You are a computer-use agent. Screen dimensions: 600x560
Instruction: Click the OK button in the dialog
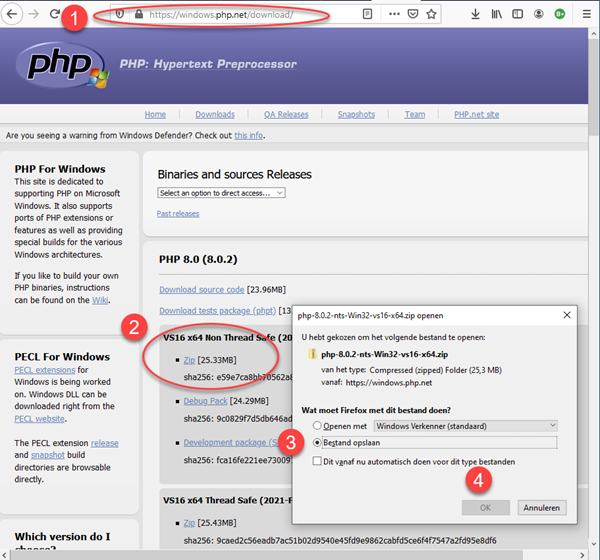[x=486, y=508]
